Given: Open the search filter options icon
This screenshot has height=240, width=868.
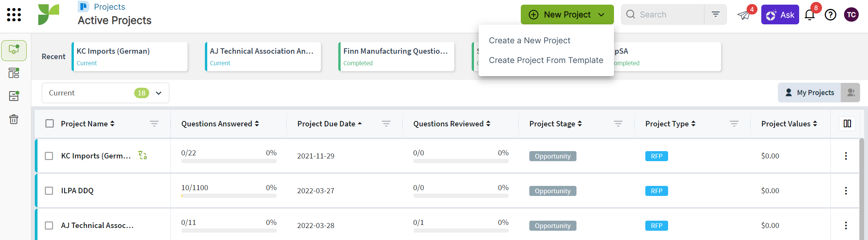Looking at the screenshot, I should click(716, 14).
